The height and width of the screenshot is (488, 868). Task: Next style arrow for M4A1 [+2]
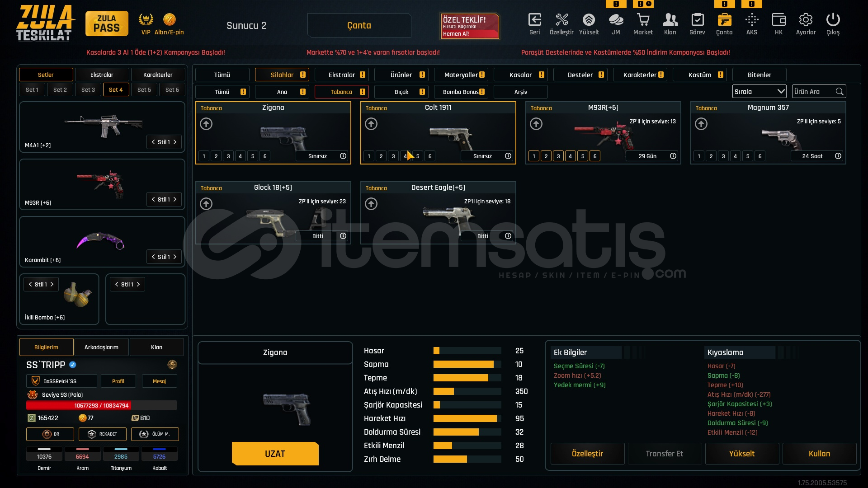tap(175, 142)
